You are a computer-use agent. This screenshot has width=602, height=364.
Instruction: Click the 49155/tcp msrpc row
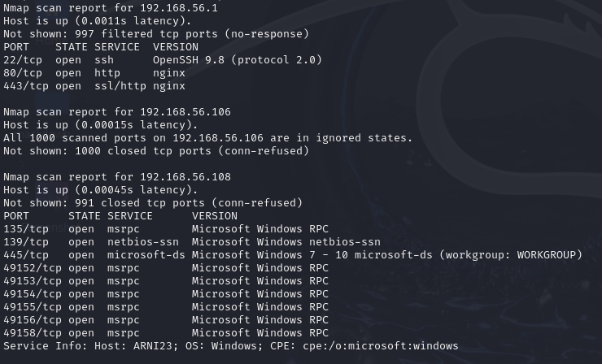tap(163, 306)
